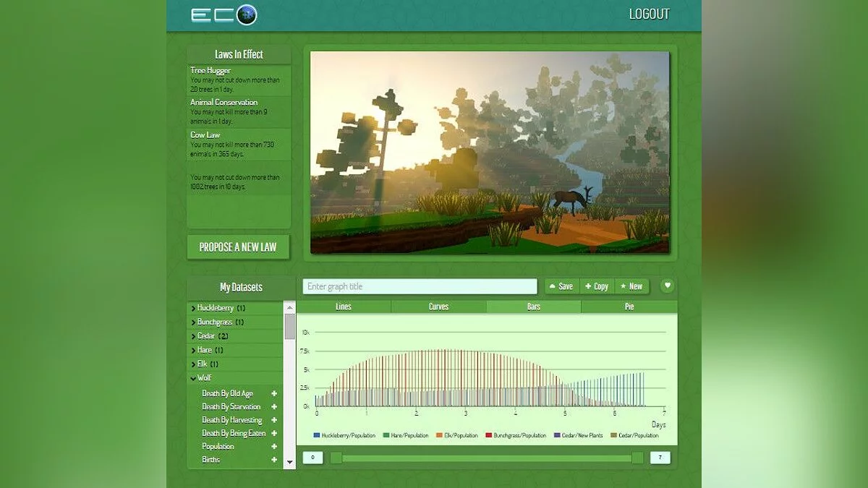Click the right handle of the day range slider
The height and width of the screenshot is (488, 868).
coord(637,458)
